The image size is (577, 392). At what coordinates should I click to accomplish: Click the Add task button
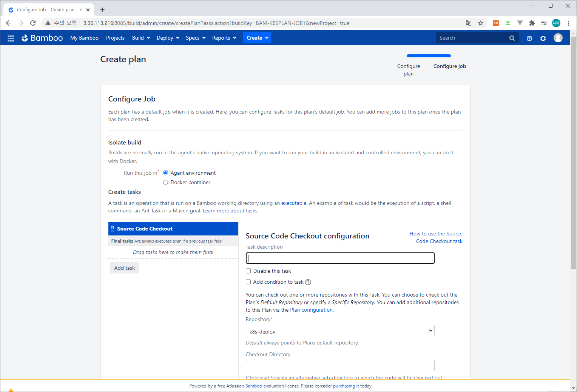click(x=125, y=268)
